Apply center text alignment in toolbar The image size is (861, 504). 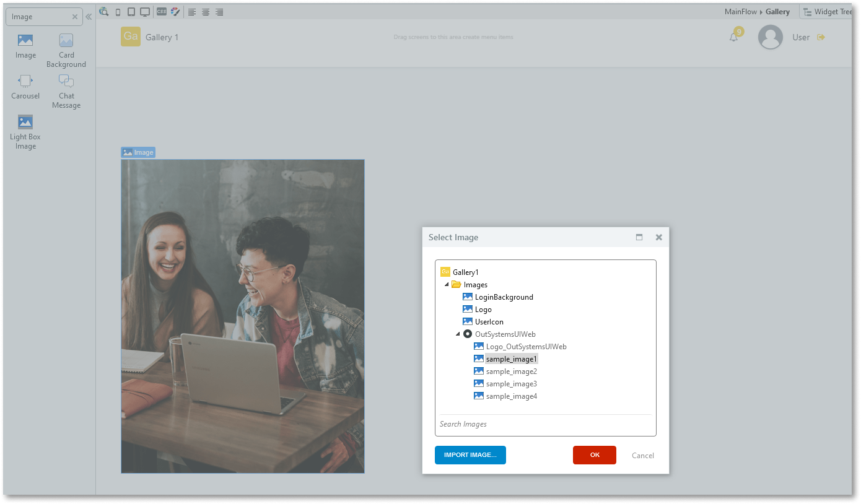pyautogui.click(x=205, y=11)
